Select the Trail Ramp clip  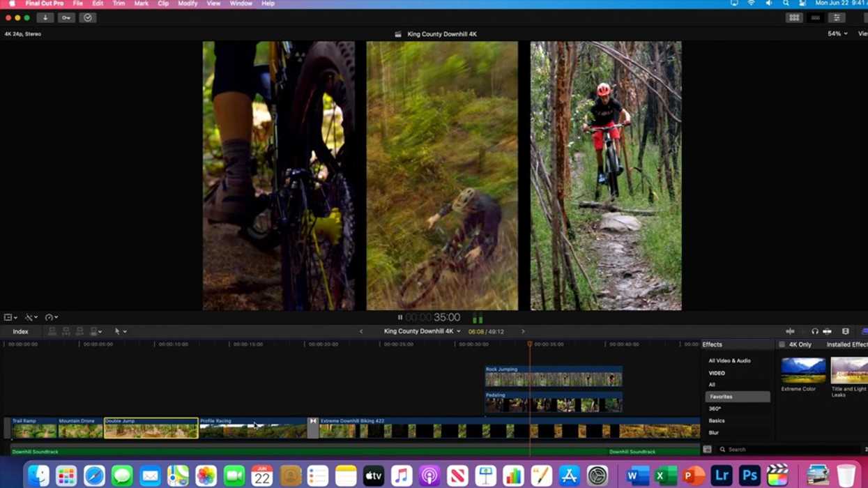34,429
